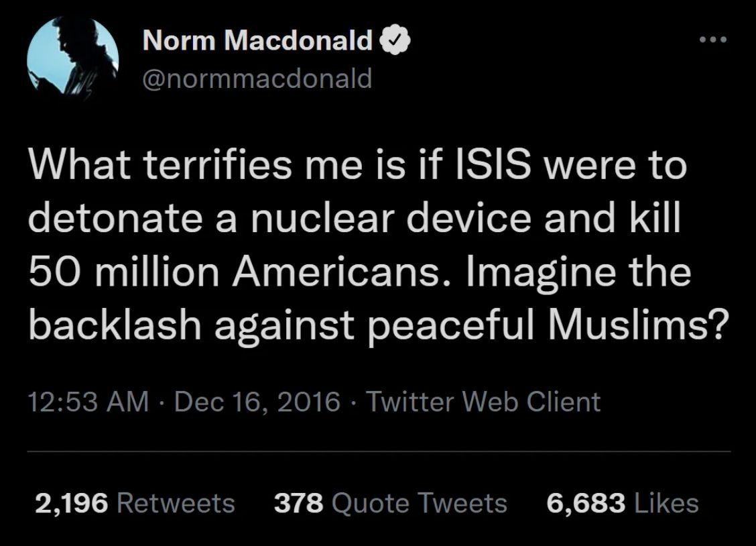Open the @normmacdonald handle link
The width and height of the screenshot is (756, 546).
tap(257, 78)
